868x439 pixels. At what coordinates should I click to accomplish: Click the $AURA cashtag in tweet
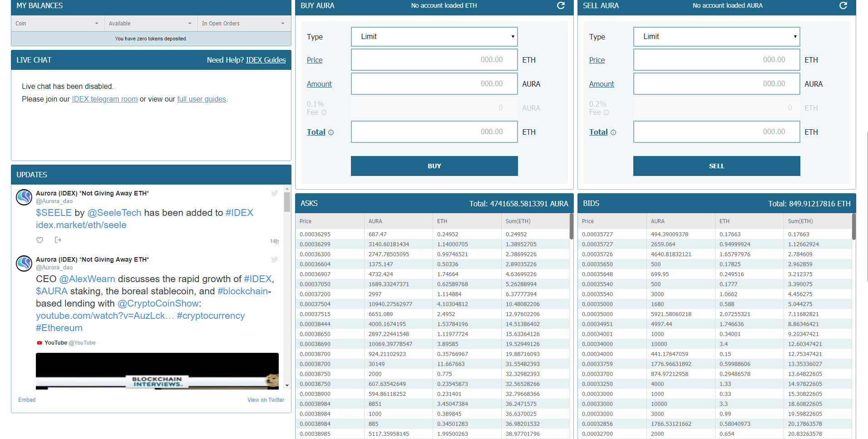click(x=52, y=291)
